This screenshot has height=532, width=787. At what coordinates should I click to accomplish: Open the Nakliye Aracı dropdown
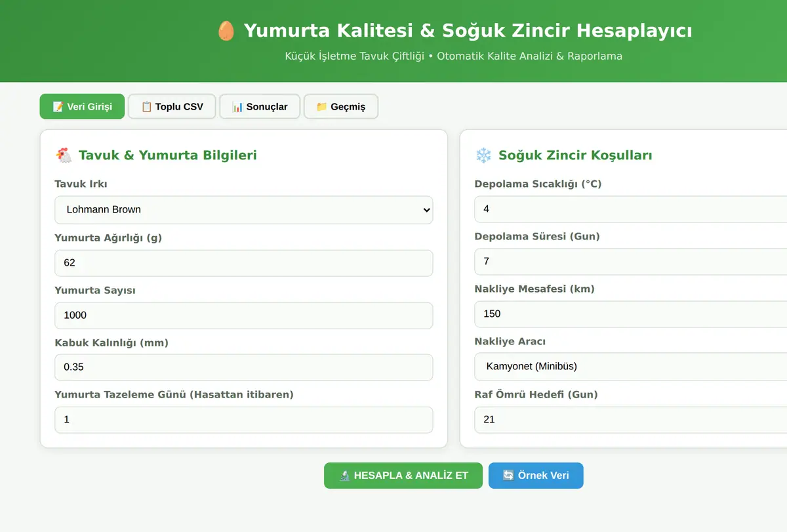tap(630, 367)
